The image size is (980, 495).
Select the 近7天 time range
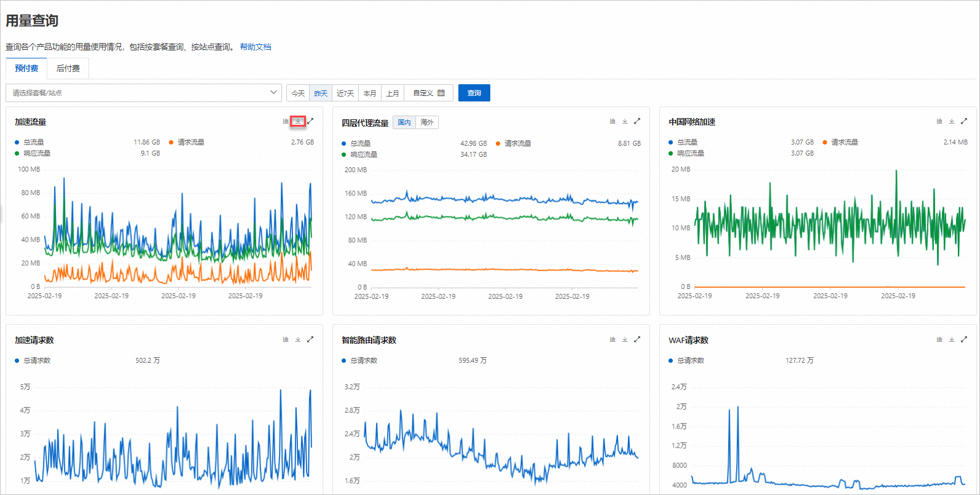pos(345,93)
